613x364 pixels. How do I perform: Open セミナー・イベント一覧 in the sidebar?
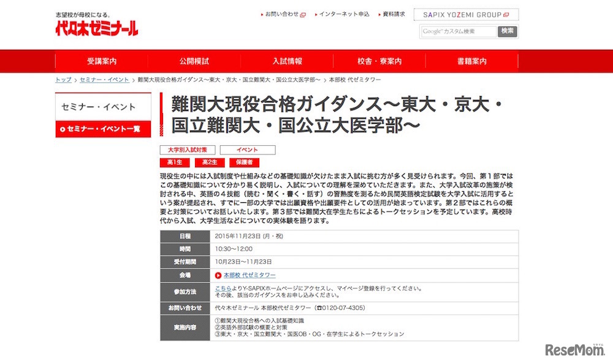point(102,129)
